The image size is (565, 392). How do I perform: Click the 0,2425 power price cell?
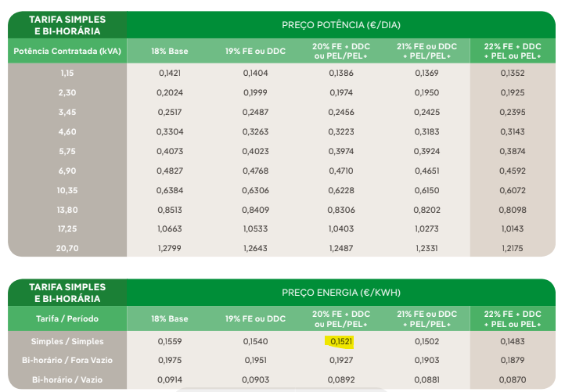(426, 112)
